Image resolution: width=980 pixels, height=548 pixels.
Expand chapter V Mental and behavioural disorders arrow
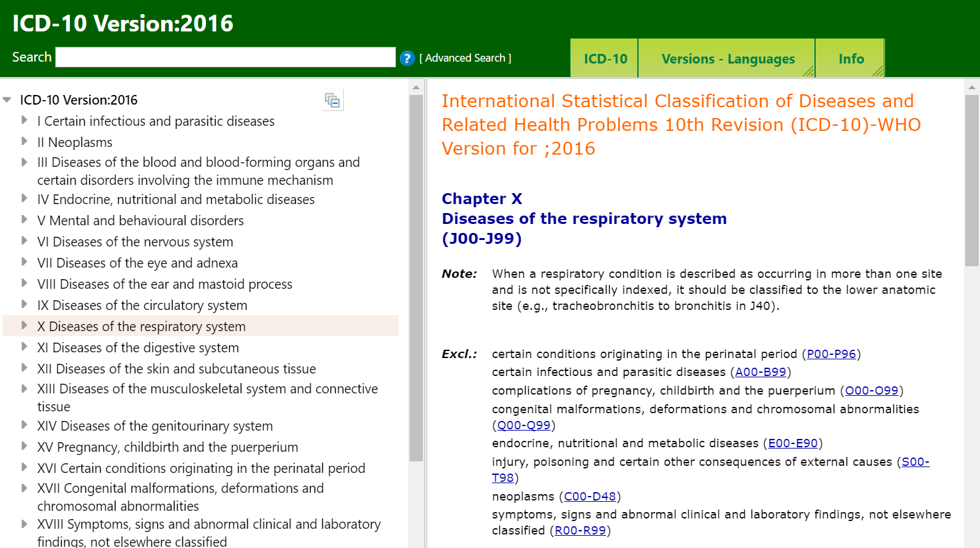24,219
